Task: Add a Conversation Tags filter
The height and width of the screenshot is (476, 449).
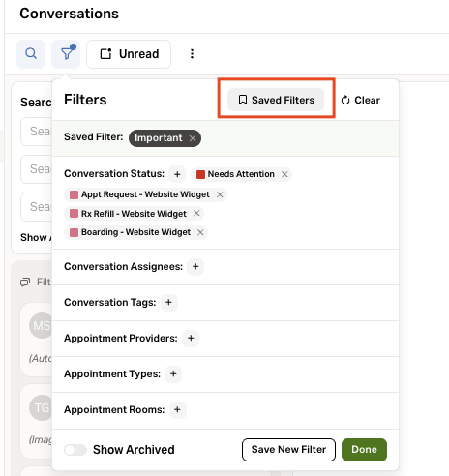Action: point(168,303)
